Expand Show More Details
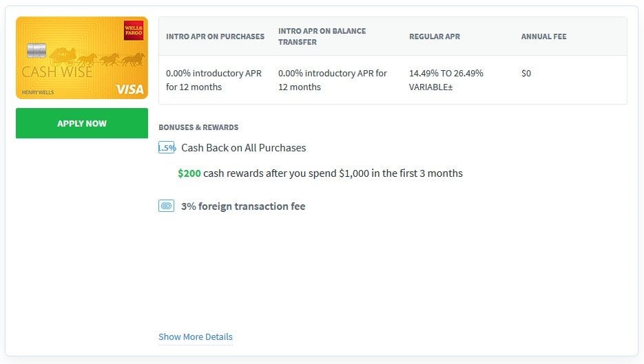This screenshot has width=644, height=364. 196,337
